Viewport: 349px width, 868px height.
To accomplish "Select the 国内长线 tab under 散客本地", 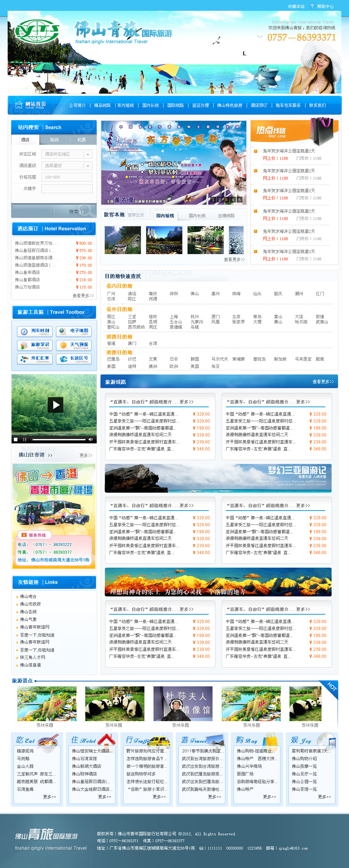I will 197,216.
